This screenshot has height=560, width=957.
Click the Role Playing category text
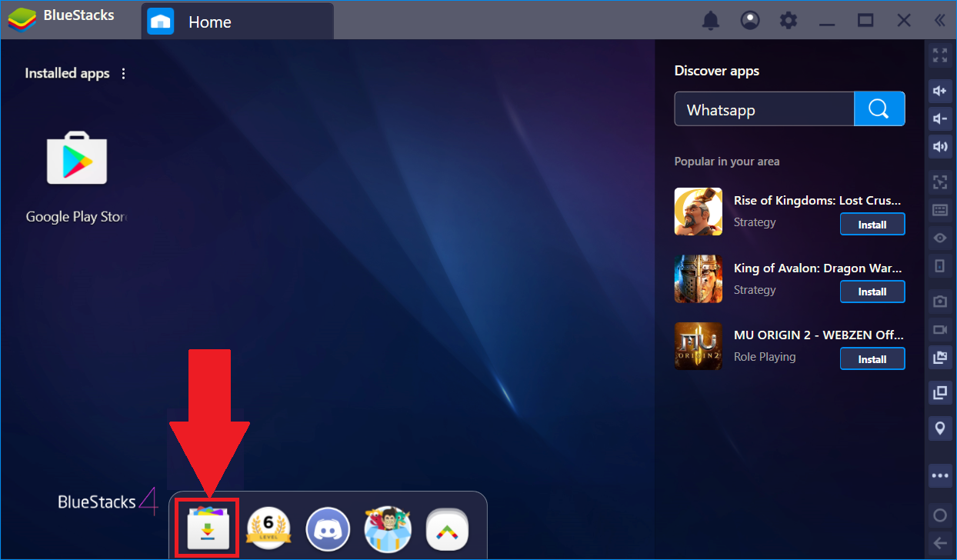pyautogui.click(x=765, y=357)
